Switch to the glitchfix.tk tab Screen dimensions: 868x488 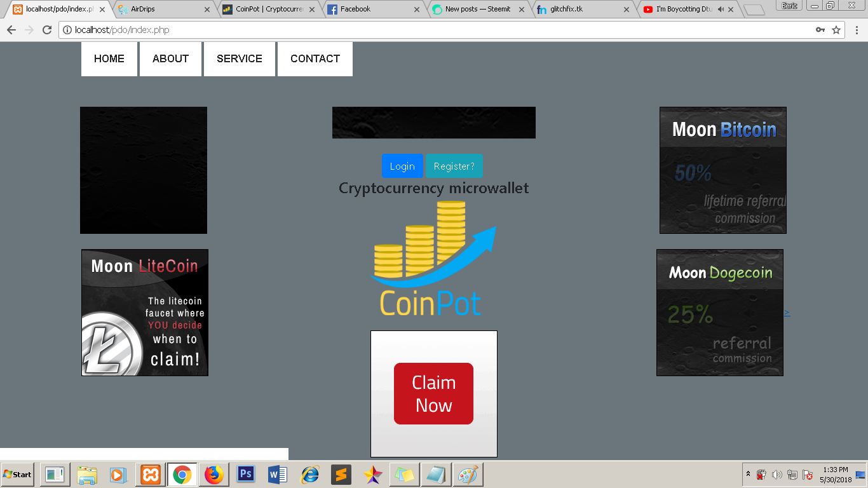[583, 10]
